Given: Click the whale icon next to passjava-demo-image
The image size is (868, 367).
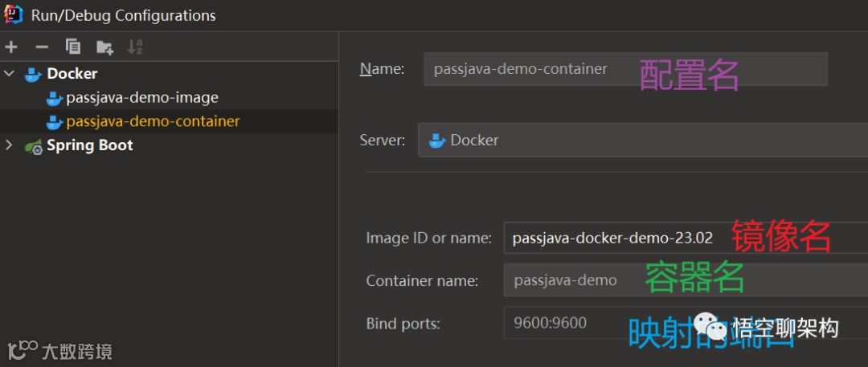Looking at the screenshot, I should pos(54,98).
